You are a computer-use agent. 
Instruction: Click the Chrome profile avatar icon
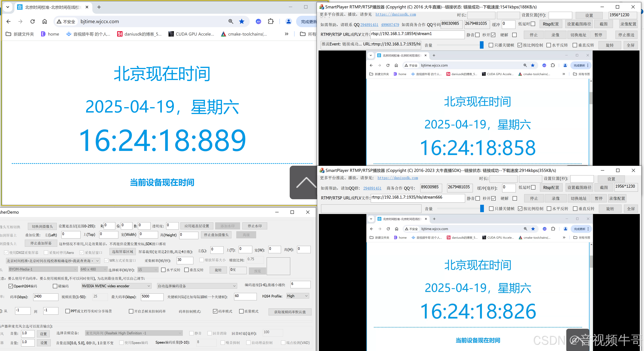pyautogui.click(x=289, y=21)
